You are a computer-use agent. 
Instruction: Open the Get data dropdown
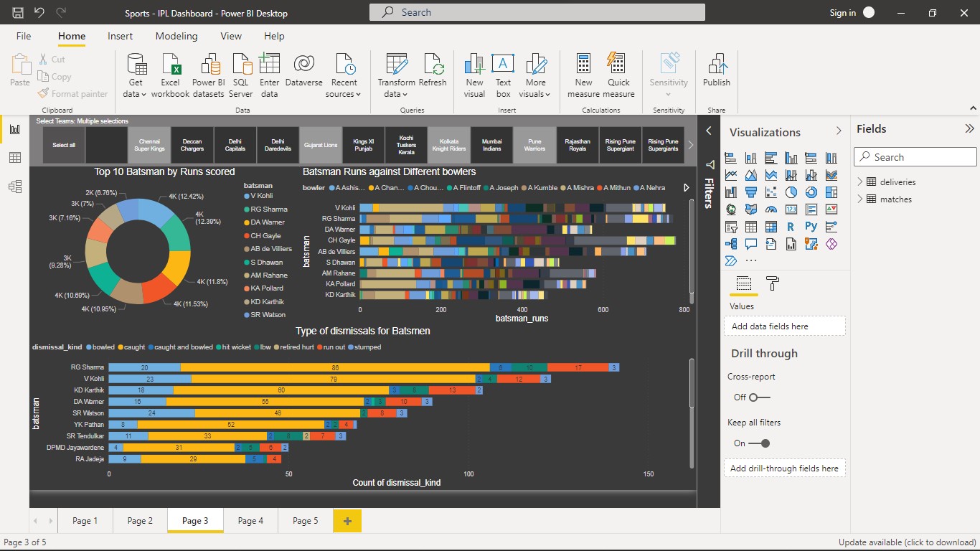(x=136, y=75)
